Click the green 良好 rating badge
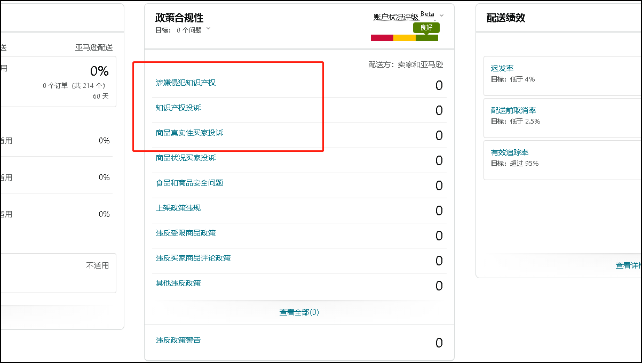This screenshot has height=364, width=642. coord(426,28)
